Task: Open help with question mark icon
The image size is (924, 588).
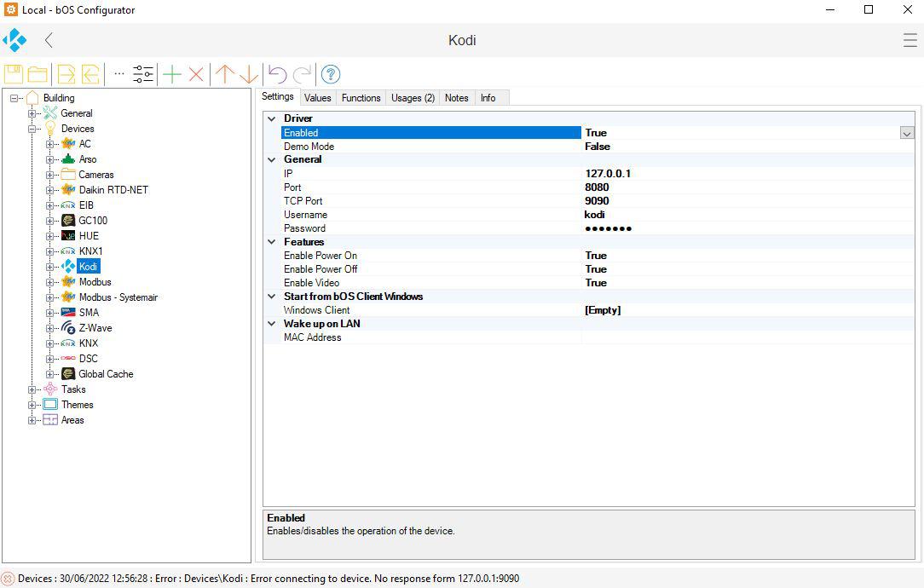Action: (x=331, y=74)
